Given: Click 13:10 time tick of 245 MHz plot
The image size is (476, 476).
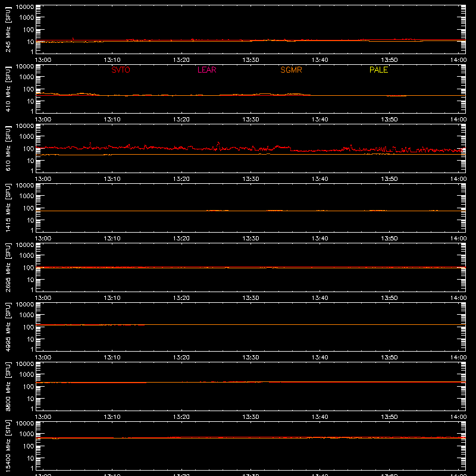Looking at the screenshot, I should (x=112, y=60).
